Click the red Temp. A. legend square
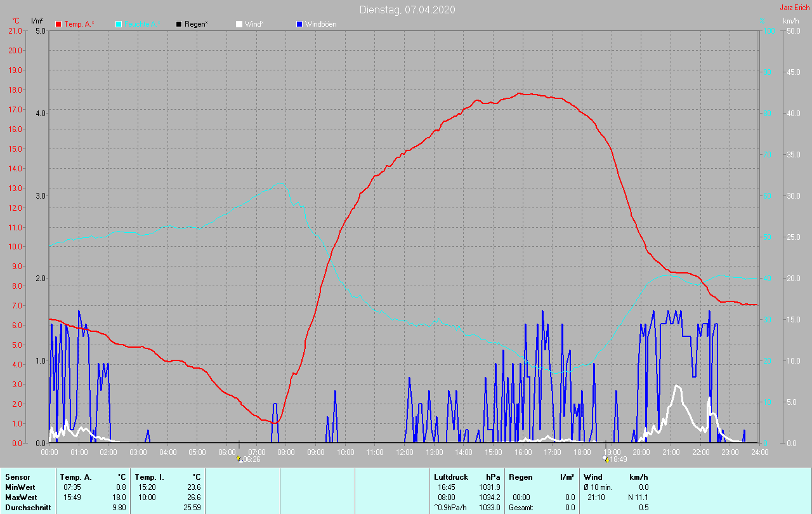Image resolution: width=812 pixels, height=514 pixels. click(58, 24)
